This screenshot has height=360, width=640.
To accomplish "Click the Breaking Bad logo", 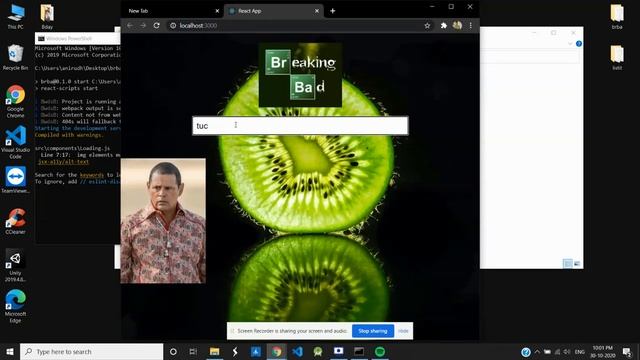I will click(x=300, y=75).
